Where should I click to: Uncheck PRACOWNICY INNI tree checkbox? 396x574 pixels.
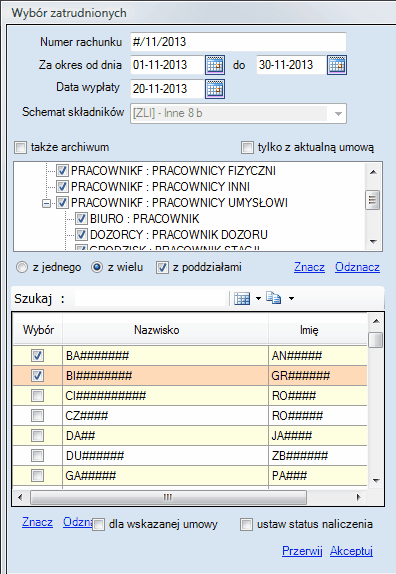click(62, 187)
